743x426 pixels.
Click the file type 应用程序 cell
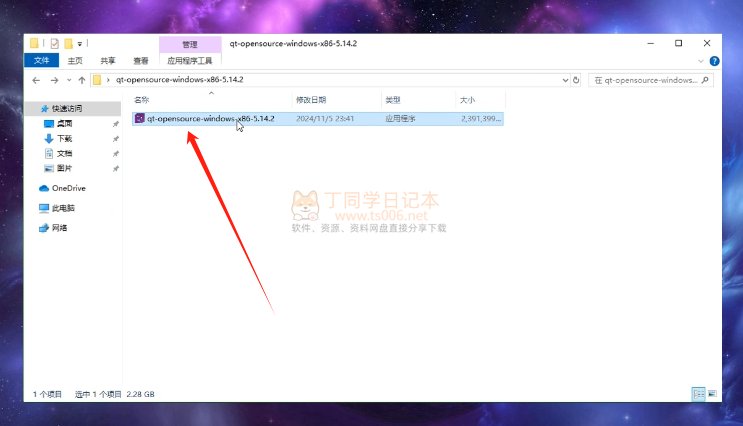point(400,118)
